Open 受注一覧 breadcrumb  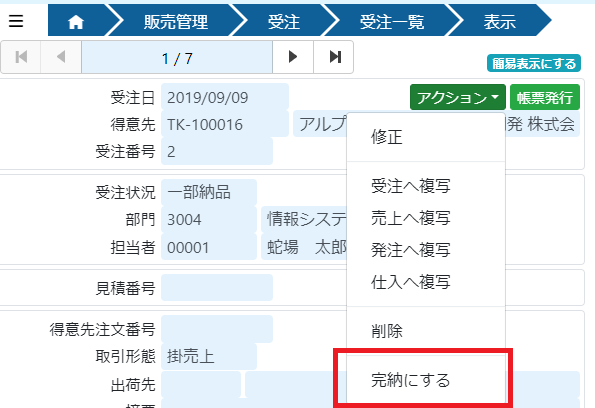tap(392, 22)
